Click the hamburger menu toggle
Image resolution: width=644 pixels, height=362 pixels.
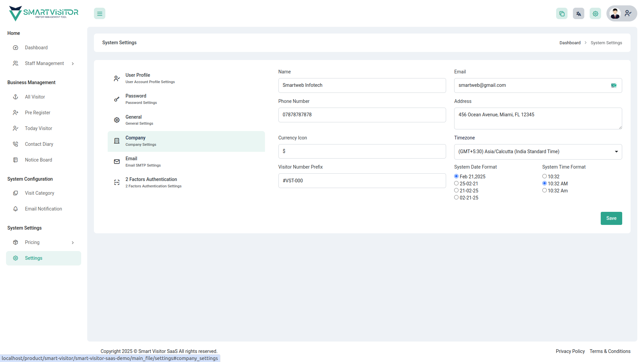(99, 13)
